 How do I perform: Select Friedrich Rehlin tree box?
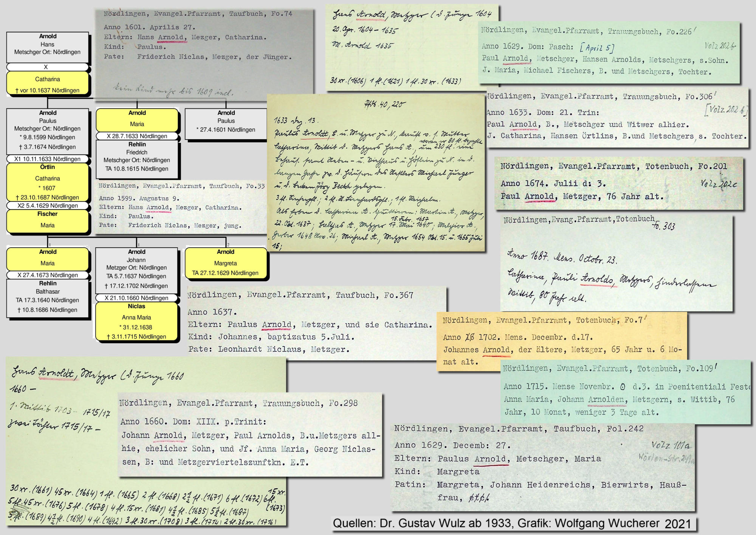coord(136,159)
